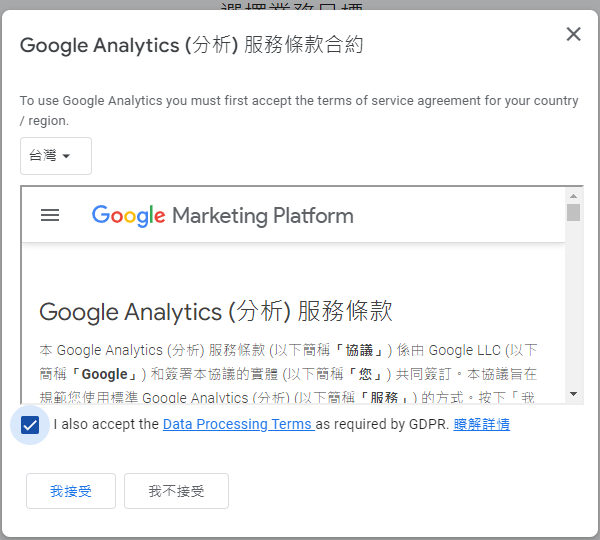Click the 我接受 accept button

coord(71,491)
